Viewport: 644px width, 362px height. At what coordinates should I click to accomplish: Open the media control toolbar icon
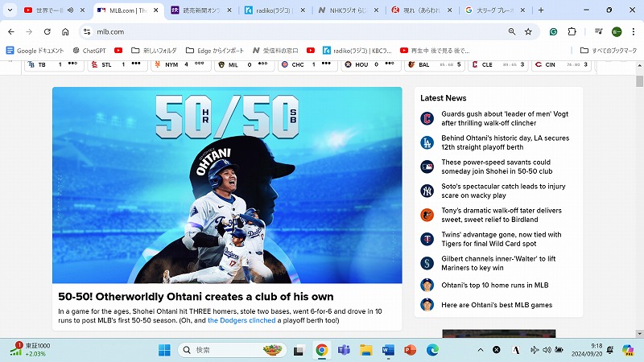point(598,31)
